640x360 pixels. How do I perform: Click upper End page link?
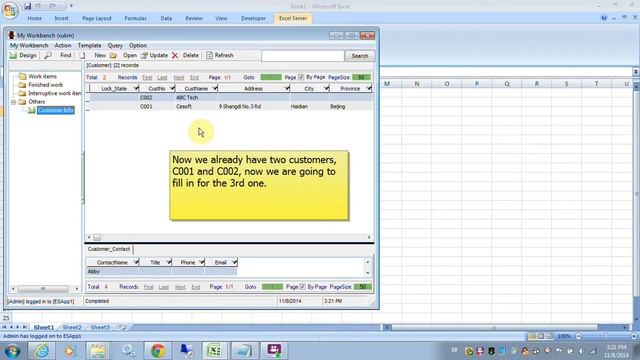coord(194,78)
